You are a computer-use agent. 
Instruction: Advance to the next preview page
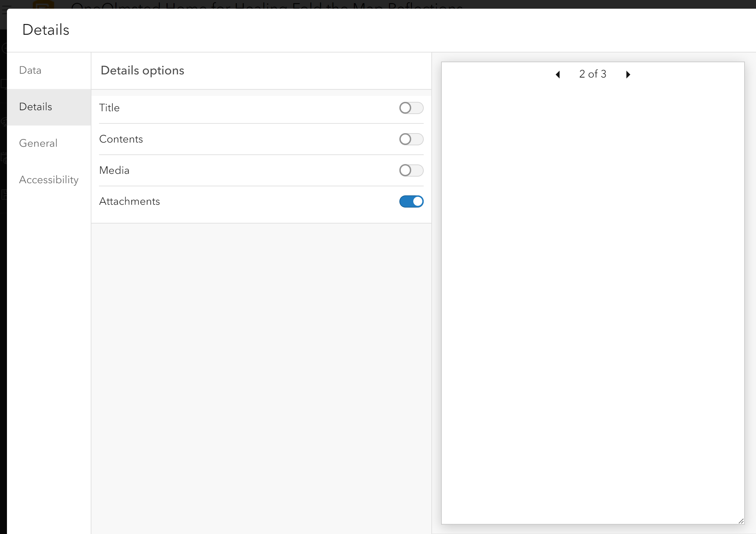pyautogui.click(x=628, y=74)
